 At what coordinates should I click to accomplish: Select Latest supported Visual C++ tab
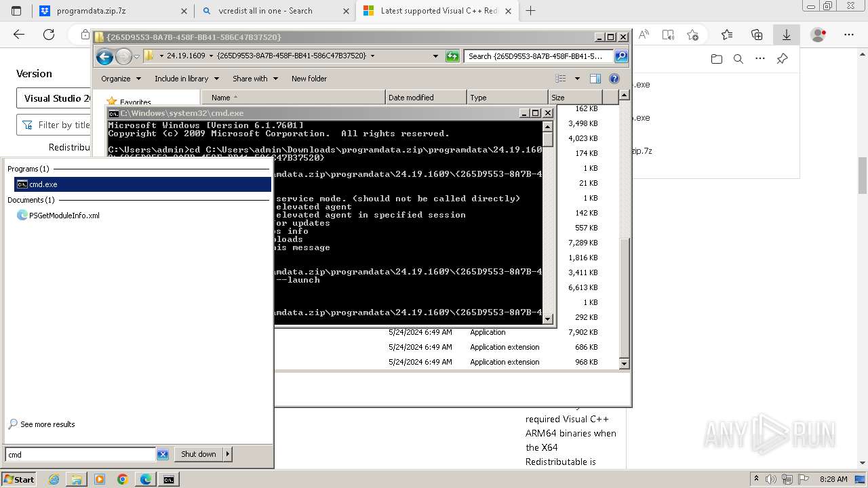(x=439, y=11)
